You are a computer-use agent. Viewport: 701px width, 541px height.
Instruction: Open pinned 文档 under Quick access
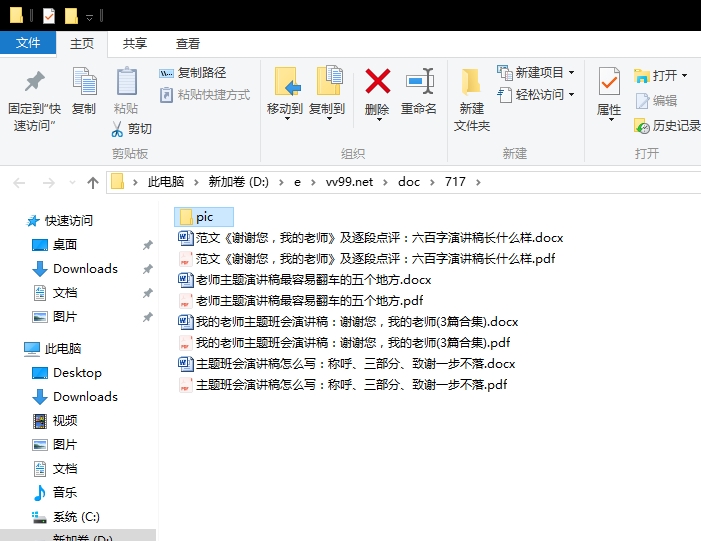coord(55,293)
